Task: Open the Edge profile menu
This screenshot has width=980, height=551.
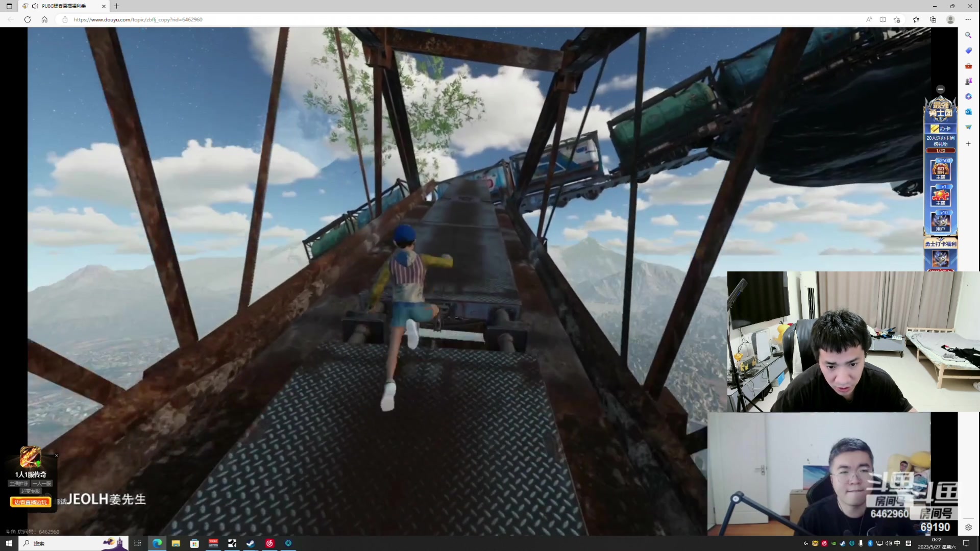Action: (x=950, y=19)
